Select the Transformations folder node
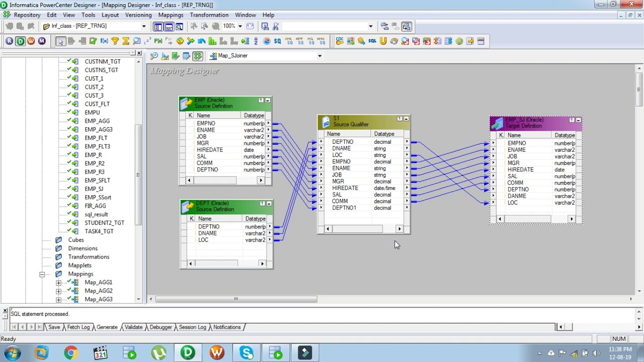The image size is (644, 362). point(89,257)
